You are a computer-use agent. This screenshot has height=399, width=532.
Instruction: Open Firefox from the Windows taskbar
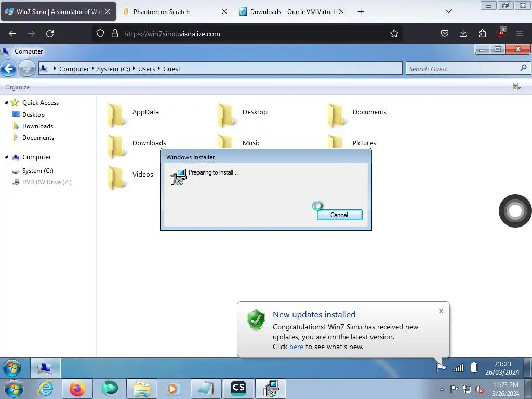coord(77,389)
